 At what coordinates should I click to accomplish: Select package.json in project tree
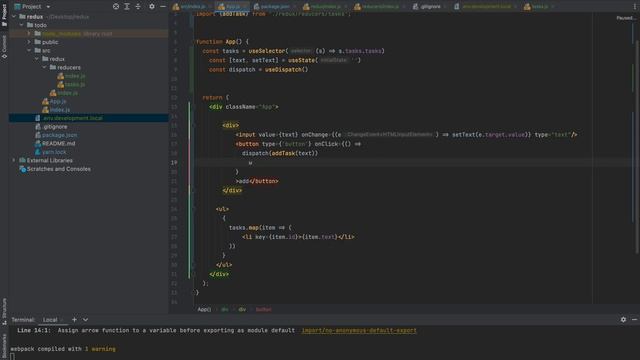60,135
